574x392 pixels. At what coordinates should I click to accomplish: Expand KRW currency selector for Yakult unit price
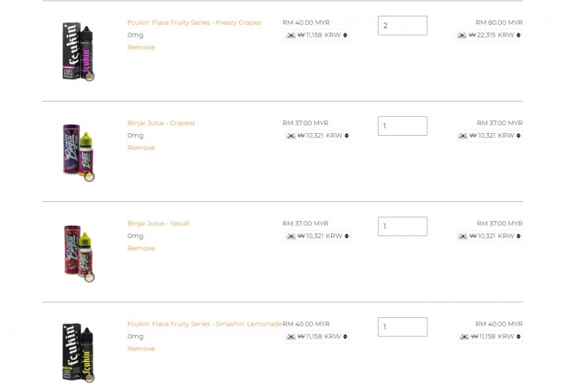tap(346, 236)
